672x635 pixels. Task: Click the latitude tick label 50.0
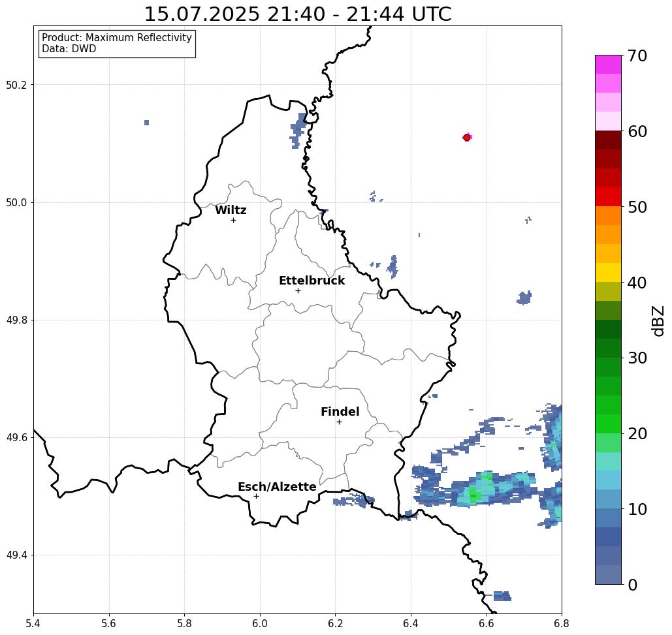coord(16,202)
